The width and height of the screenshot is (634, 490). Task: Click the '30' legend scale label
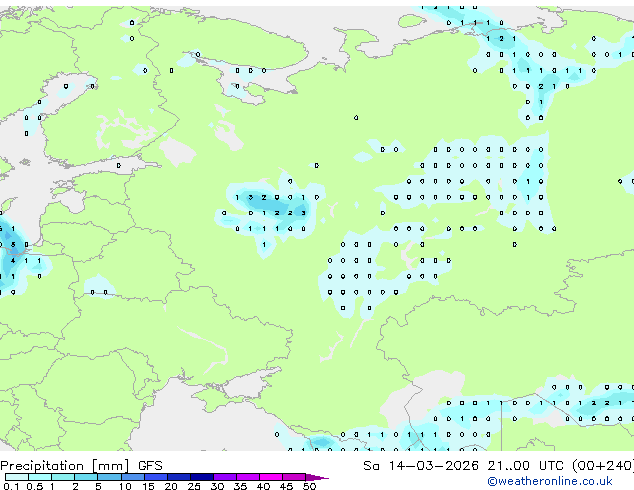click(217, 486)
